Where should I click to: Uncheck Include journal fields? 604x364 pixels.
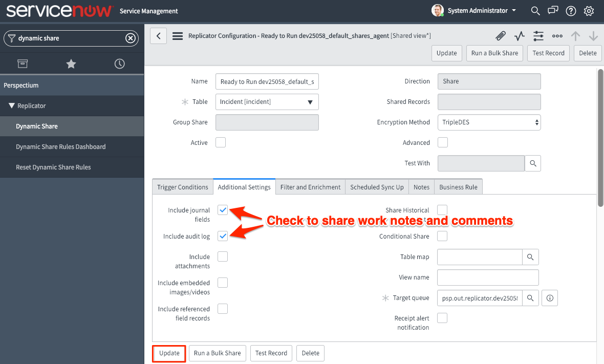click(223, 210)
